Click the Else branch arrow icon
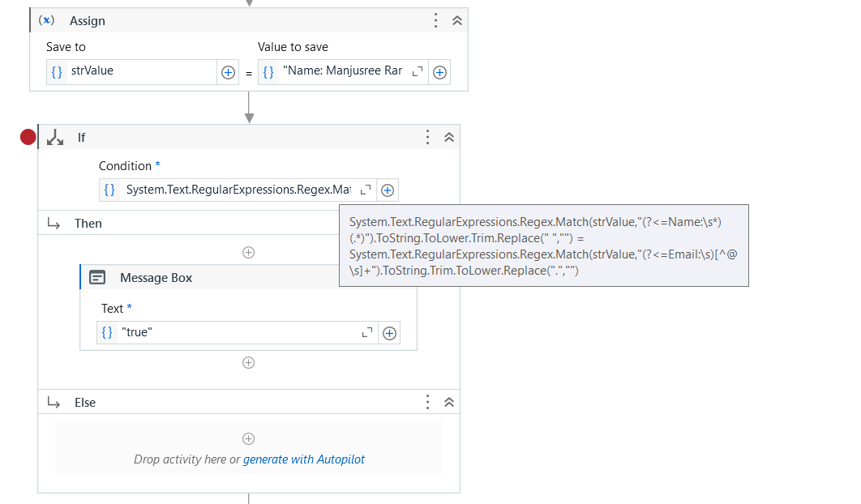861x504 pixels. pyautogui.click(x=54, y=403)
